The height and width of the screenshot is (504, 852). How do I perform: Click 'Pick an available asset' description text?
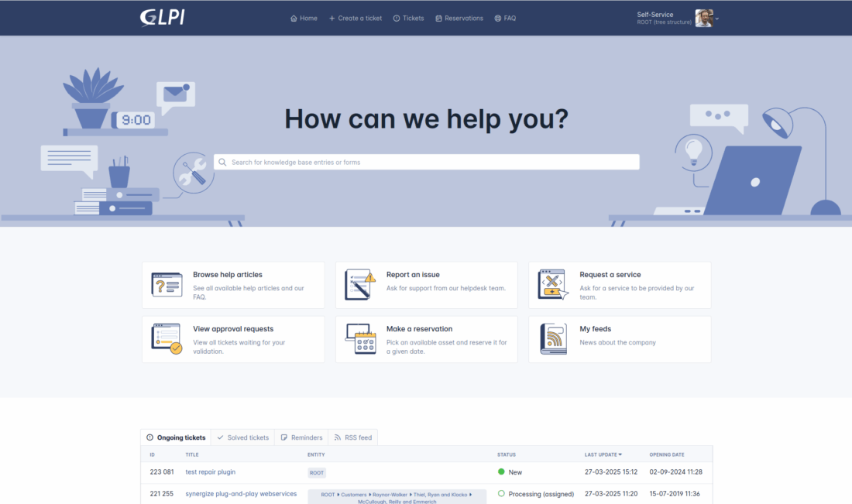click(x=447, y=347)
